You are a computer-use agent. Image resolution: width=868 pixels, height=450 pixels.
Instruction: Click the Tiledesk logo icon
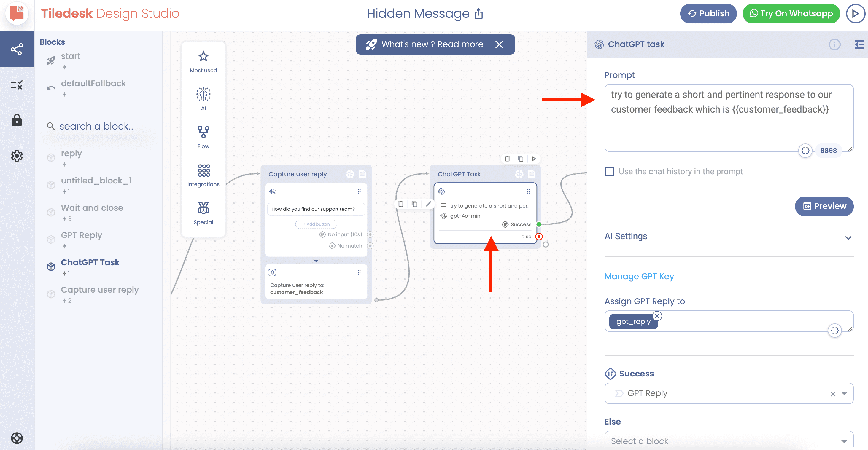pyautogui.click(x=17, y=13)
